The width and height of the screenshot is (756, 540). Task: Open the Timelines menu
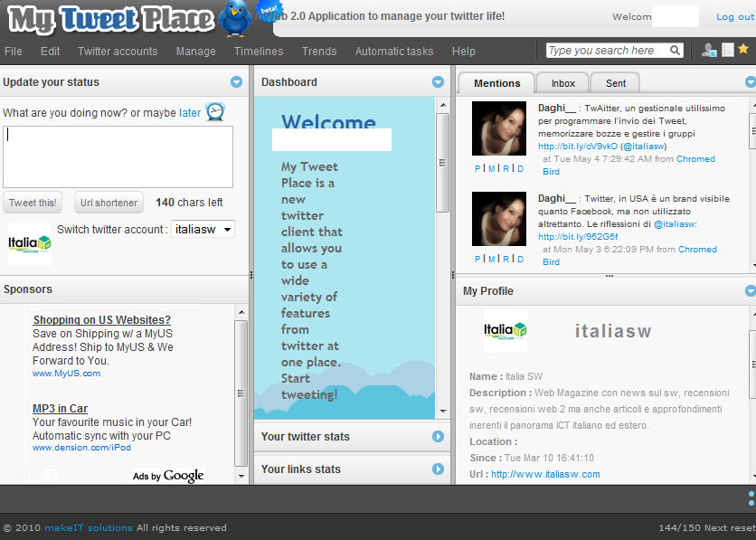click(259, 52)
